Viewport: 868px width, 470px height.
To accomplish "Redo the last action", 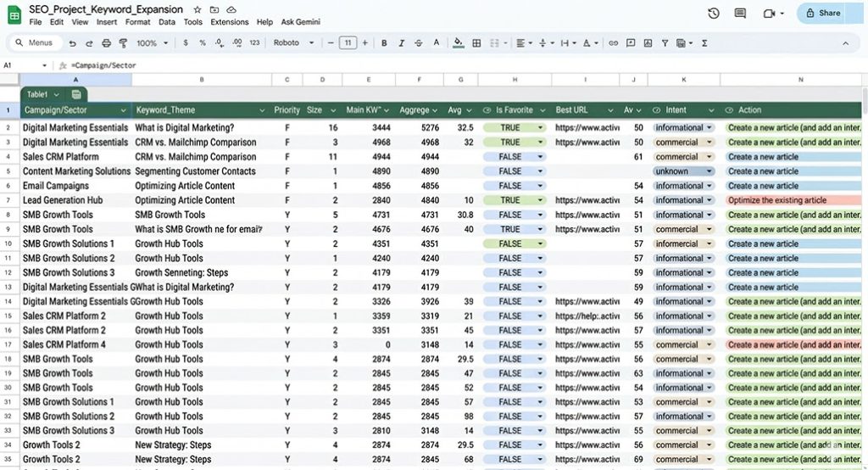I will [89, 43].
